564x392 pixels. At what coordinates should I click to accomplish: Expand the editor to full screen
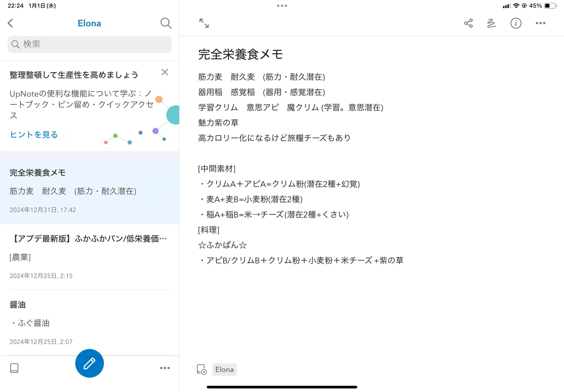tap(204, 23)
